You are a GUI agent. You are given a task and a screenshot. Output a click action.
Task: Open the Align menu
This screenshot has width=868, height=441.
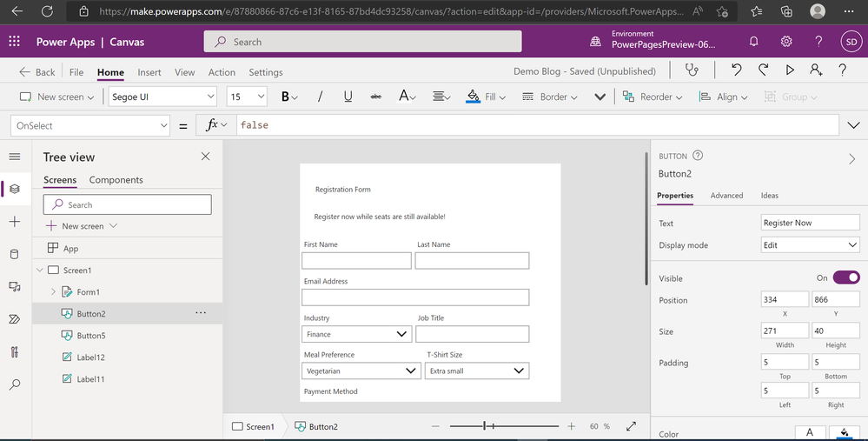(x=723, y=97)
